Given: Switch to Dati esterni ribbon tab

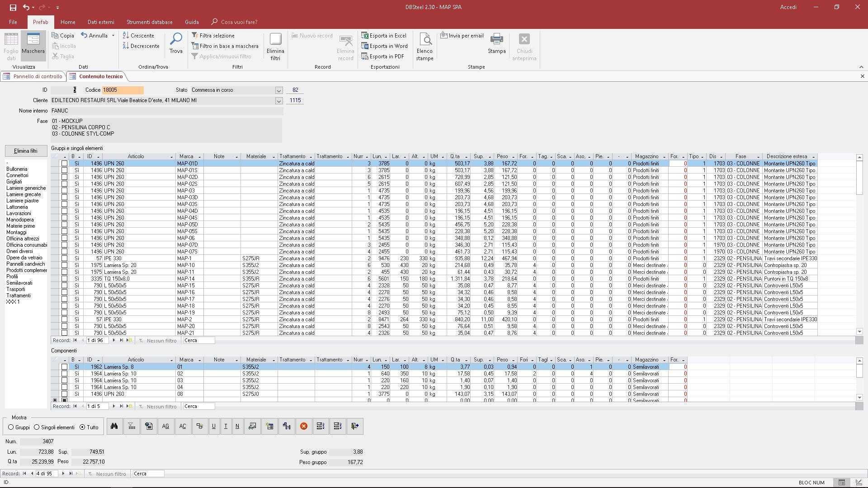Looking at the screenshot, I should (x=101, y=22).
